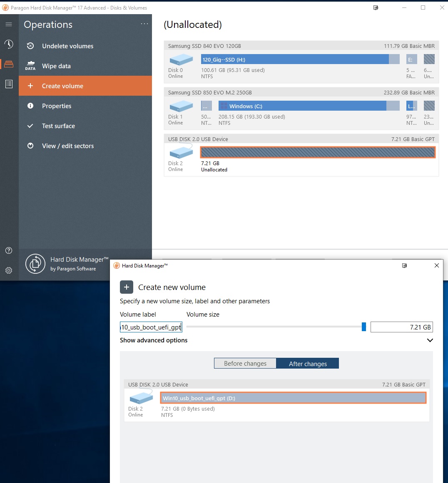Viewport: 448px width, 483px height.
Task: Expand Show advanced options chevron
Action: click(x=430, y=340)
